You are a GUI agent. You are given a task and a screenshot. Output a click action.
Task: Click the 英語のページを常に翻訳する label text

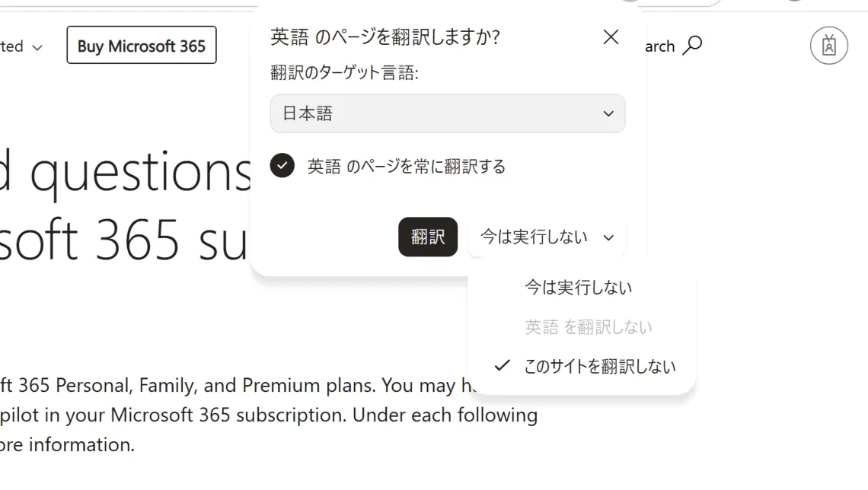click(406, 167)
